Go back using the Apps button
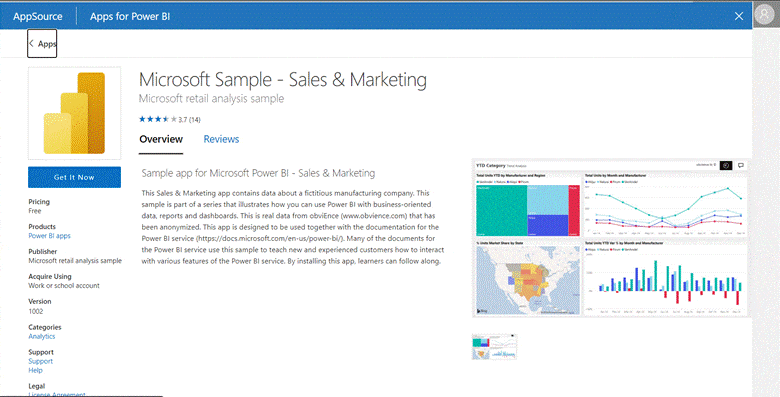780x397 pixels. pyautogui.click(x=42, y=43)
